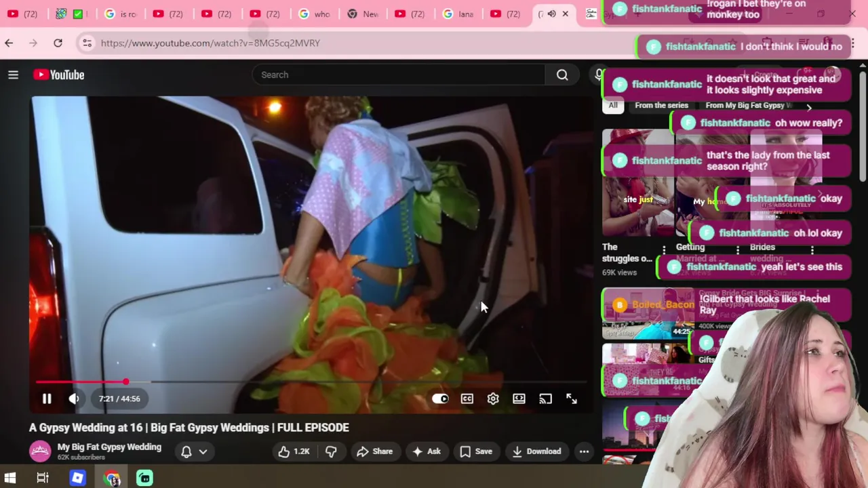This screenshot has width=868, height=488.
Task: Open options for 'Getting' video
Action: (x=738, y=250)
